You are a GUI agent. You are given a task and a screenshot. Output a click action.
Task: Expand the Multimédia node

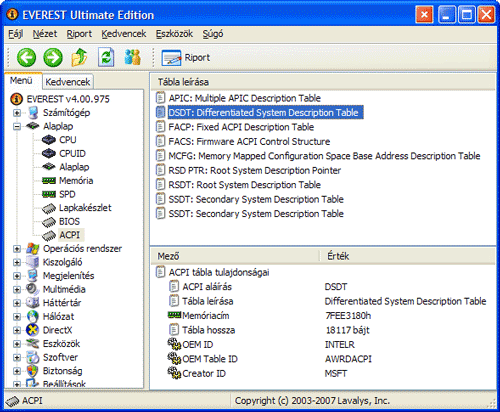coord(17,289)
